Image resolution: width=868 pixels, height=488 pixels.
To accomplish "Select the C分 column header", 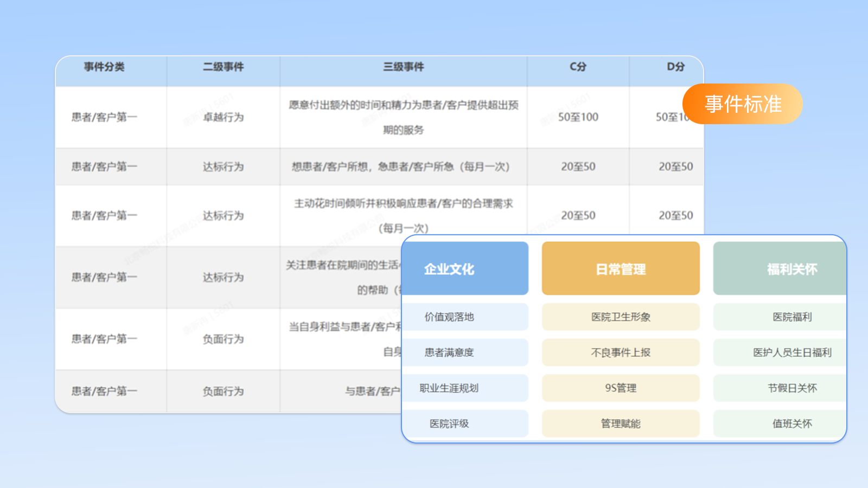I will (x=578, y=67).
